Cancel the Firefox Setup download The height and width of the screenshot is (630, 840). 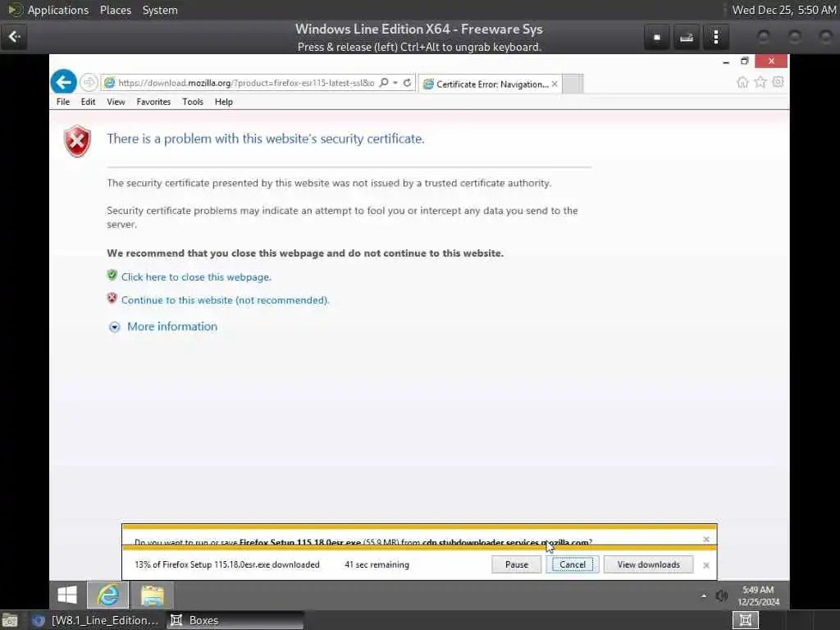[572, 564]
